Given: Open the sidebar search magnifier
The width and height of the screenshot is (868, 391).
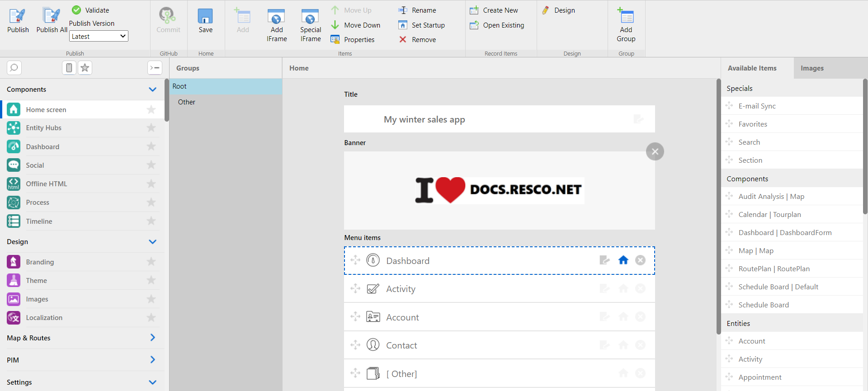Looking at the screenshot, I should (x=14, y=68).
